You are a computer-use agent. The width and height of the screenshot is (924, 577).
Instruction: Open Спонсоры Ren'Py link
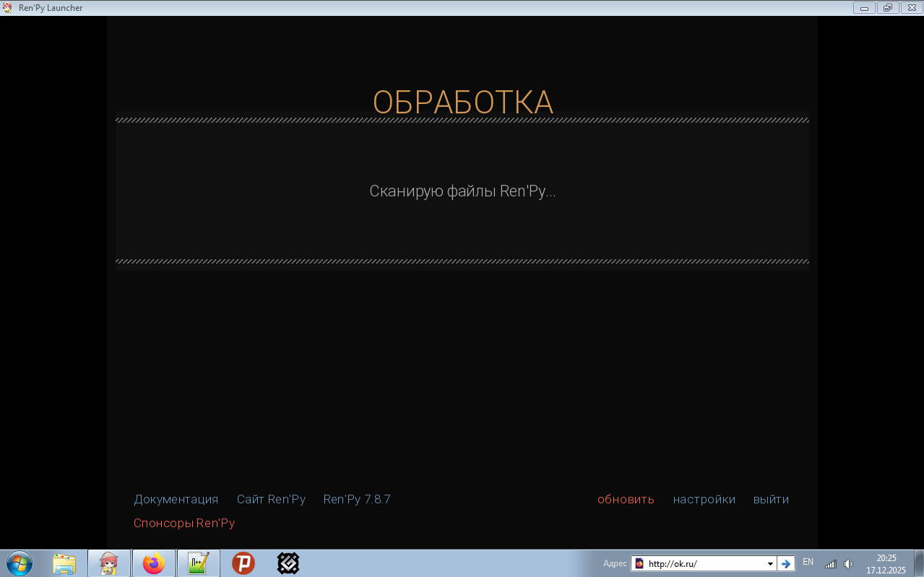(x=184, y=523)
